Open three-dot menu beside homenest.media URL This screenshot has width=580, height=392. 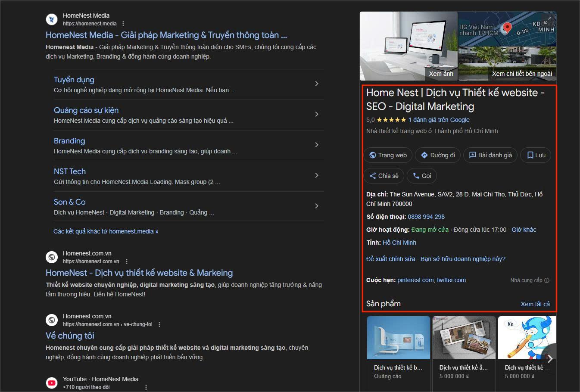pos(123,24)
